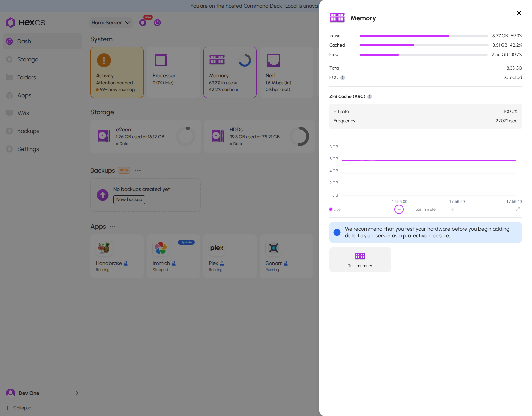This screenshot has height=416, width=532.
Task: Click the In use memory bar
Action: click(424, 36)
